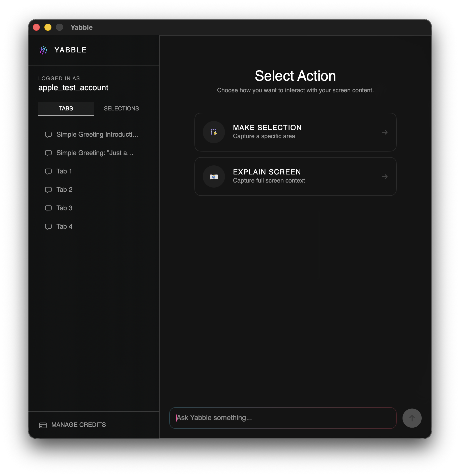Click the Explain Screen monitor icon
The height and width of the screenshot is (476, 460).
click(x=214, y=176)
